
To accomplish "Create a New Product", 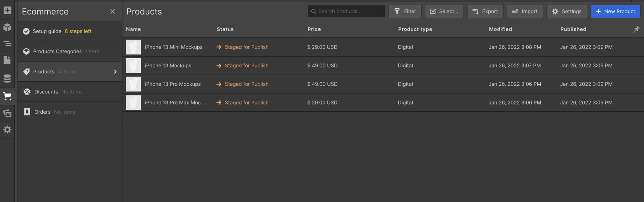I will [615, 11].
